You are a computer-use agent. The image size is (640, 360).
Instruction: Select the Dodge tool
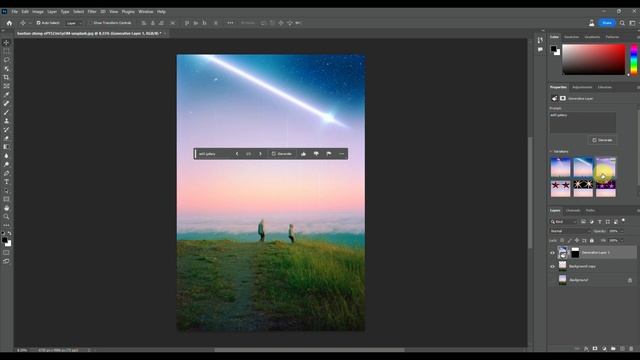6,164
